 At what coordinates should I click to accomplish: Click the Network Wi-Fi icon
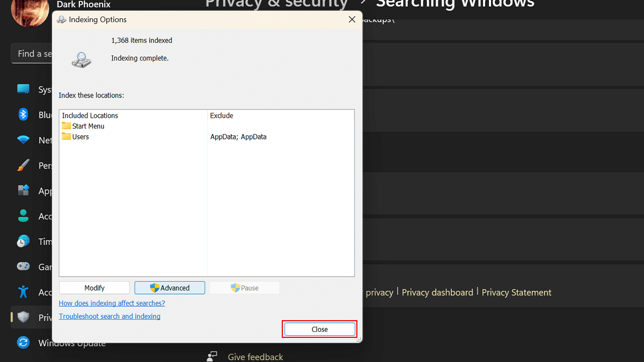tap(23, 140)
